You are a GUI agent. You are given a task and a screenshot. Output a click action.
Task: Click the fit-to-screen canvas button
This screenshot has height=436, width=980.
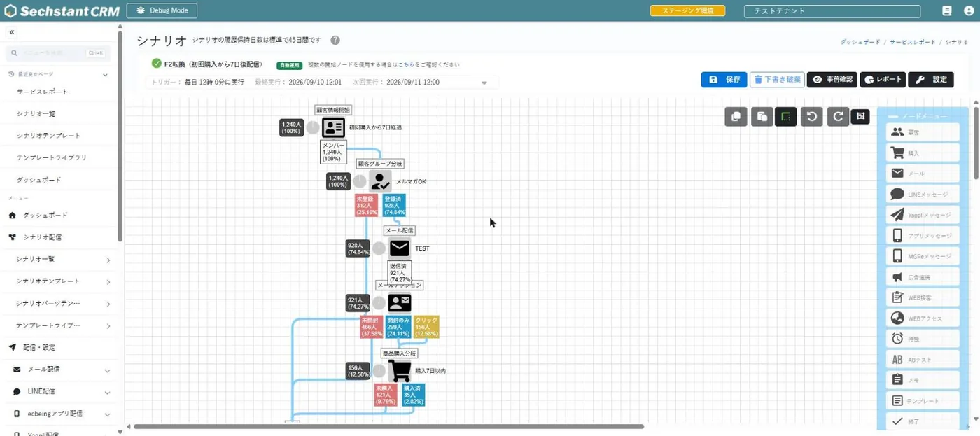[x=860, y=116]
